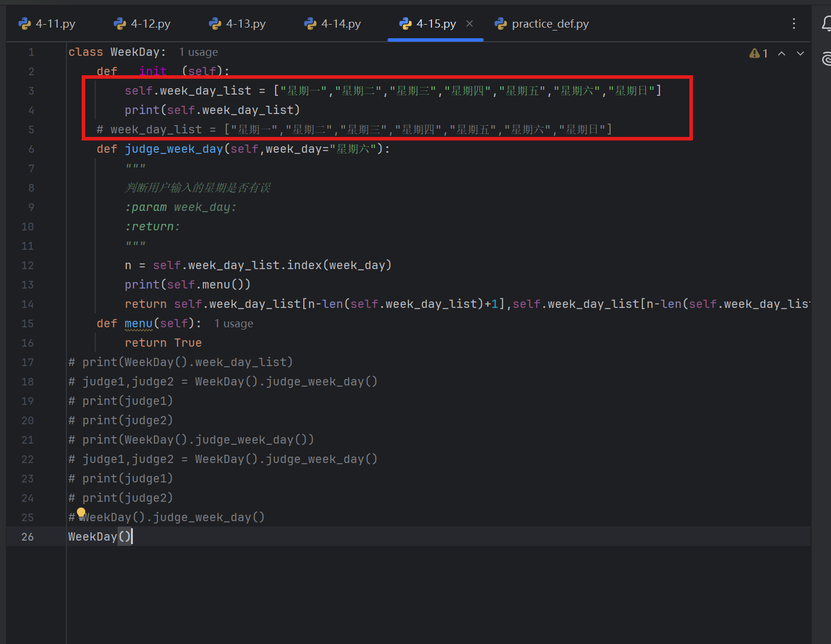Close the 4-15.py tab
Viewport: 831px width, 644px height.
pos(470,24)
